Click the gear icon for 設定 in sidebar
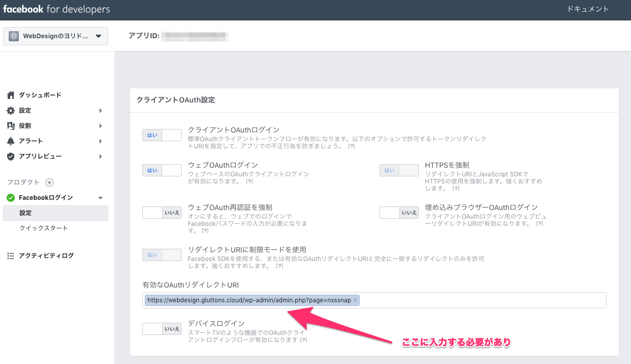 click(11, 111)
